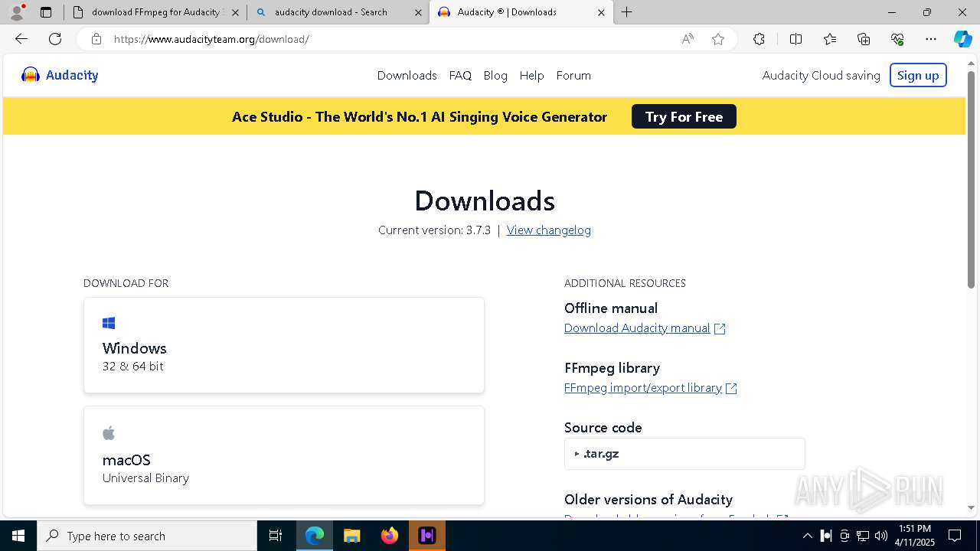
Task: Show hidden tray icons chevron
Action: tap(807, 536)
